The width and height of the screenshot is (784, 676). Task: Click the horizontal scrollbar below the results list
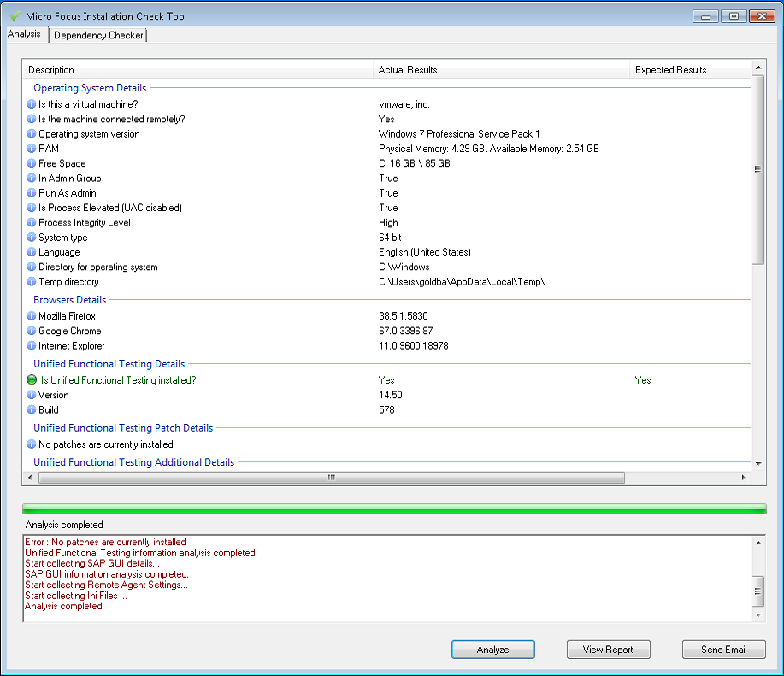(x=330, y=478)
